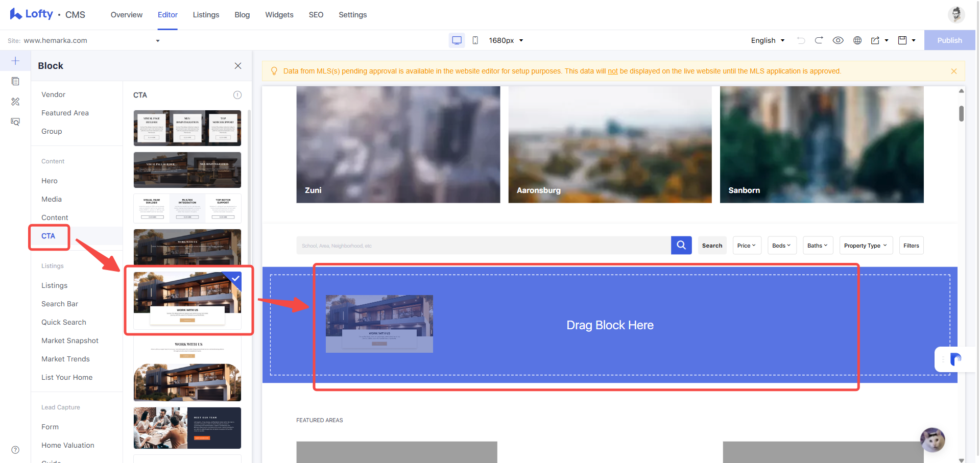Click the undo arrow
This screenshot has width=980, height=463.
801,40
